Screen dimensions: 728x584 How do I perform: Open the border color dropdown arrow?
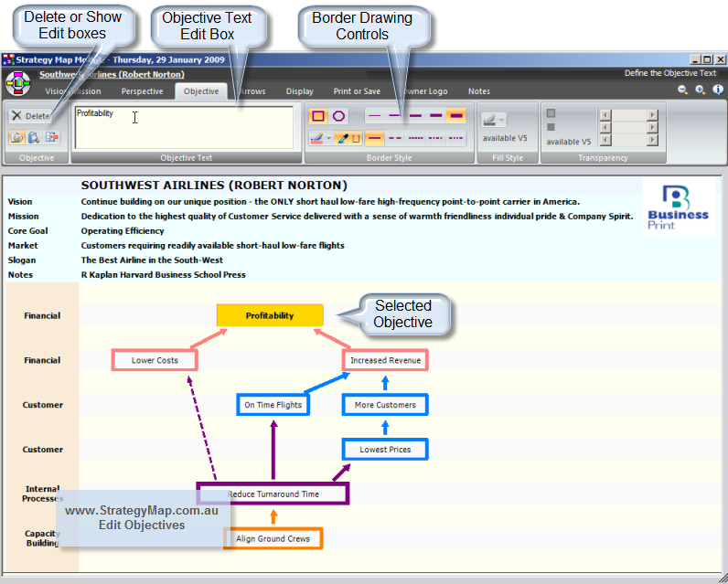328,138
